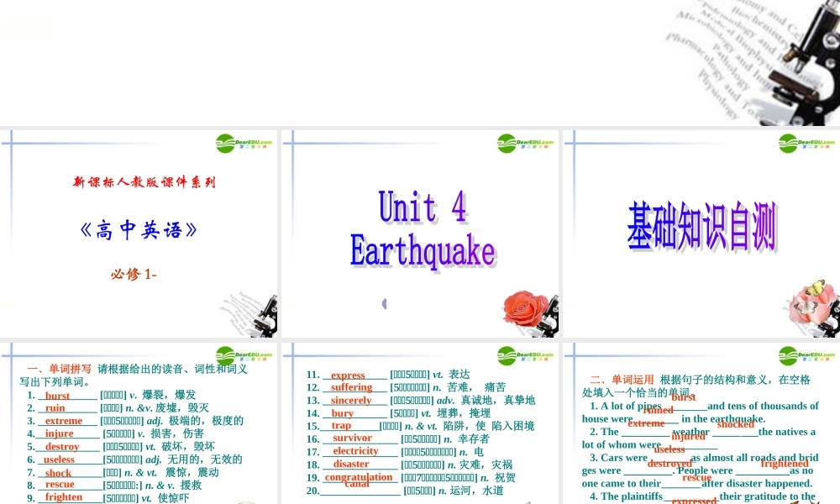Click answer 'shock' in word row 7

pos(59,472)
